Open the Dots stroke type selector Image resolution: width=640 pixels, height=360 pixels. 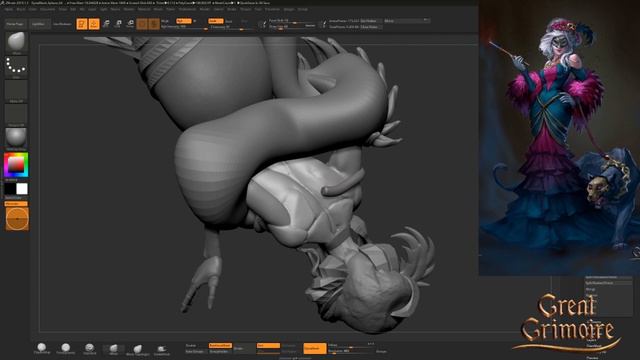pos(16,67)
